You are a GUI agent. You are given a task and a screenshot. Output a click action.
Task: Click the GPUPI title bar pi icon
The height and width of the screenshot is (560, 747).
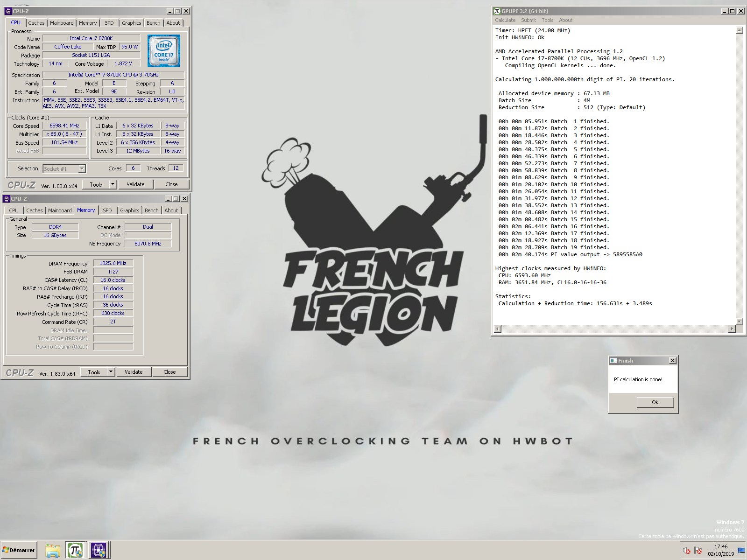[497, 11]
